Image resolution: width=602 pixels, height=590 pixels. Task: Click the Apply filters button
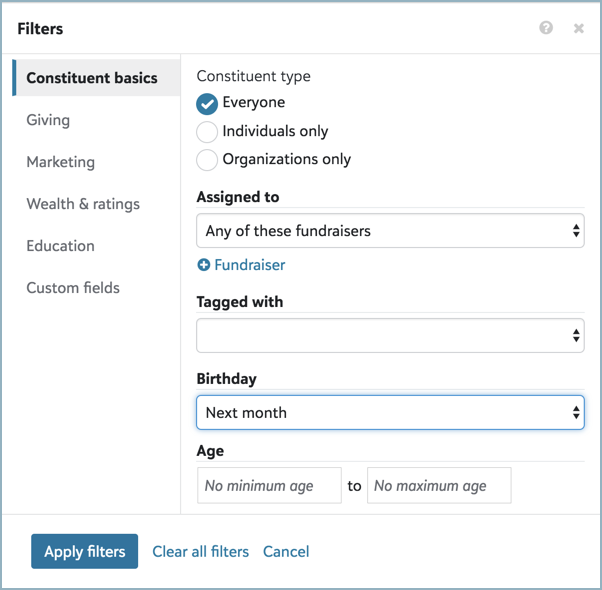click(84, 551)
